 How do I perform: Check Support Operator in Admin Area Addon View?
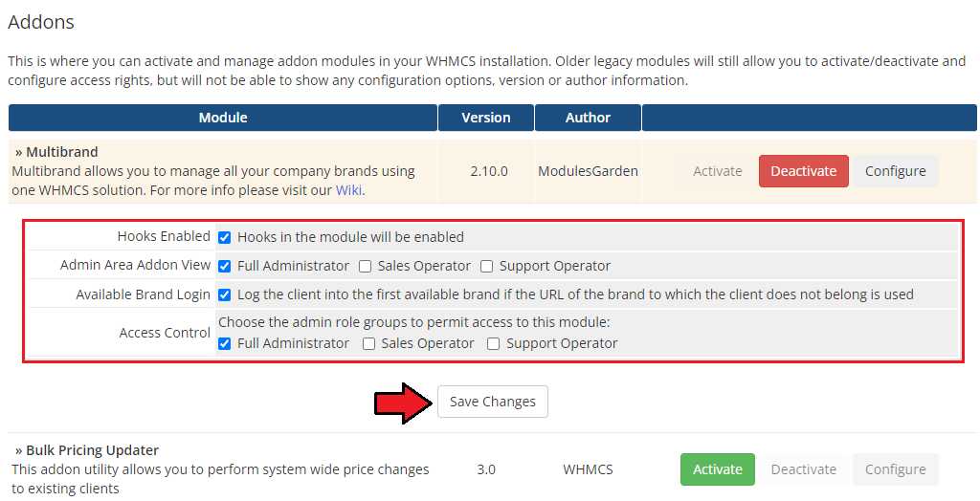pyautogui.click(x=486, y=266)
